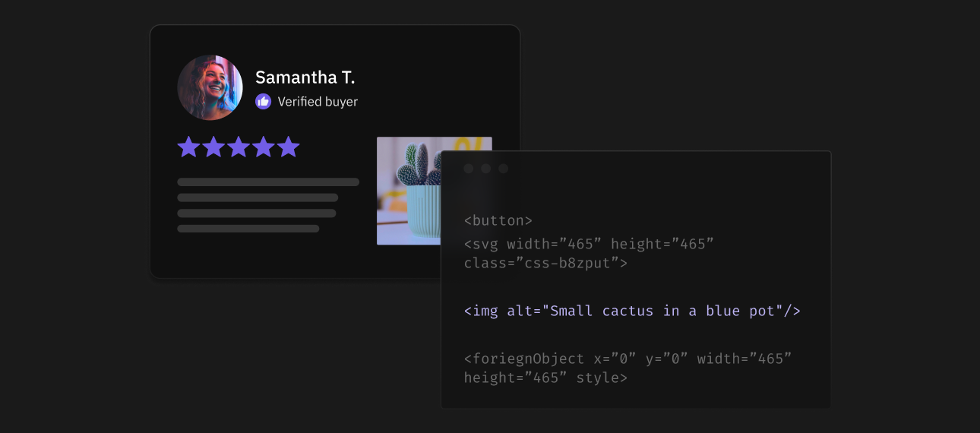Image resolution: width=980 pixels, height=433 pixels.
Task: Click the <svg width="465" code line
Action: [589, 244]
